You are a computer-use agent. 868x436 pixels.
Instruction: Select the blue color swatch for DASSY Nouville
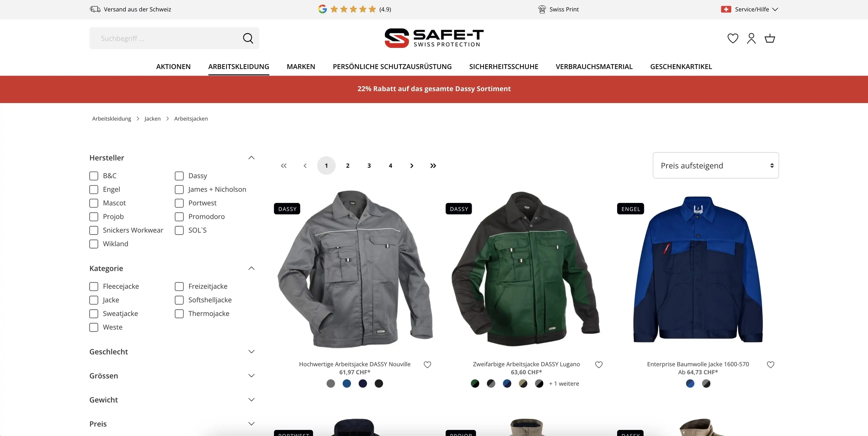pyautogui.click(x=347, y=384)
